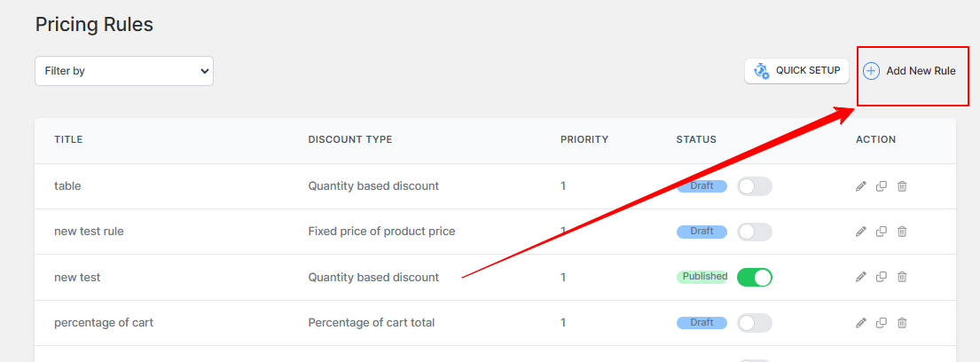Screen dimensions: 980x362
Task: Edit the 'percentage of cart' rule
Action: click(860, 323)
